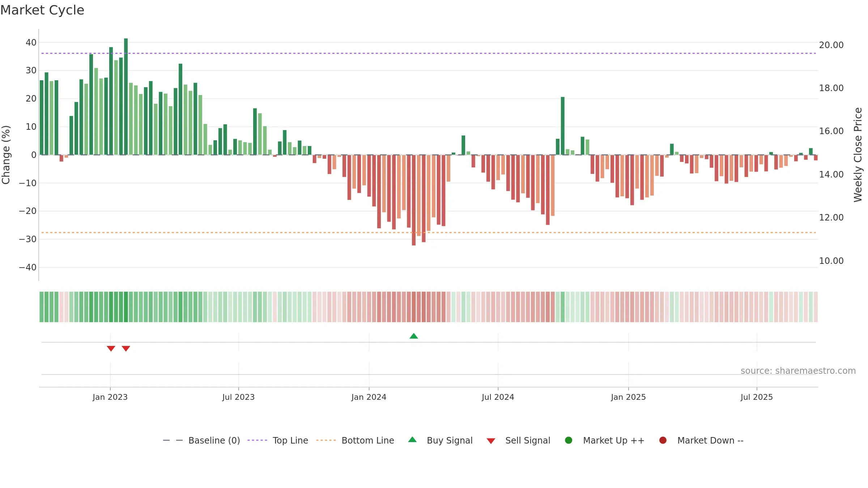
Task: Click the Jul 2025 x-axis label
Action: point(757,397)
